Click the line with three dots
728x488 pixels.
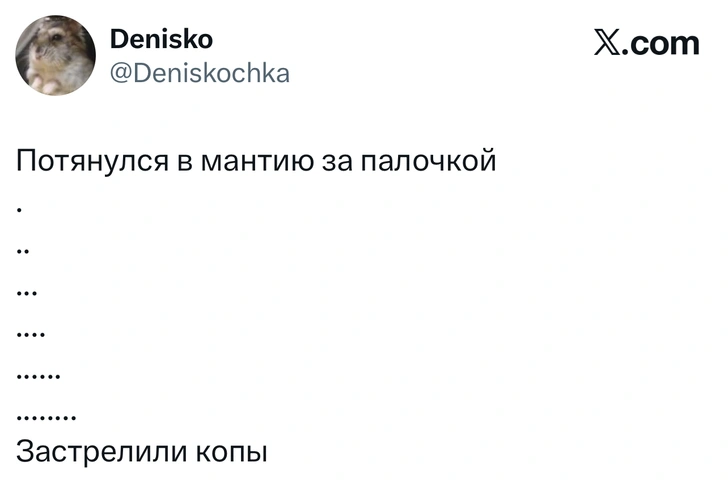[x=28, y=294]
